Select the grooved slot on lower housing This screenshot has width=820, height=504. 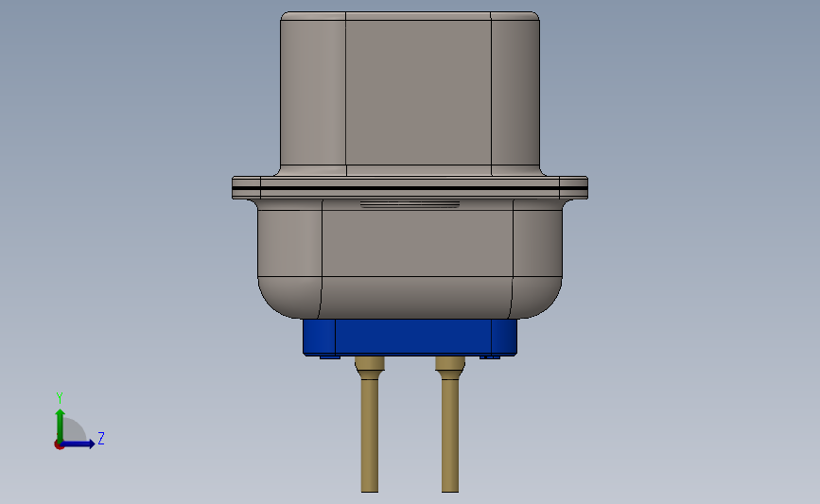(x=410, y=204)
